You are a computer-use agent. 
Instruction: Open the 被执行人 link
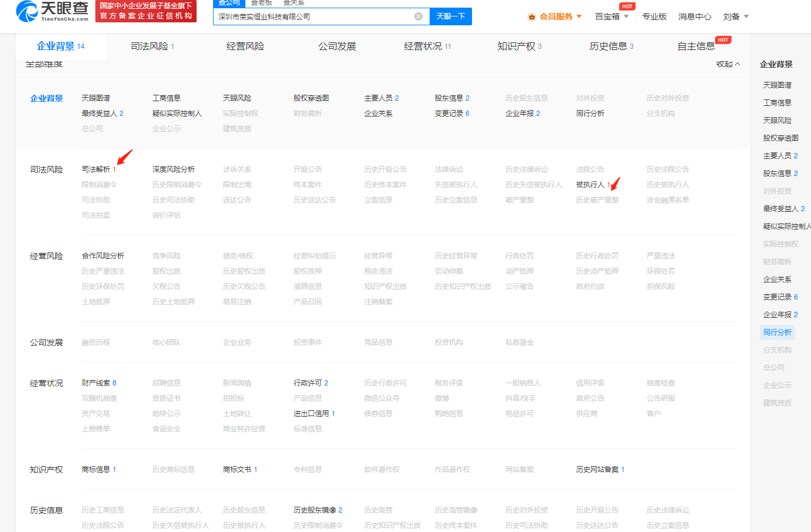[x=590, y=185]
